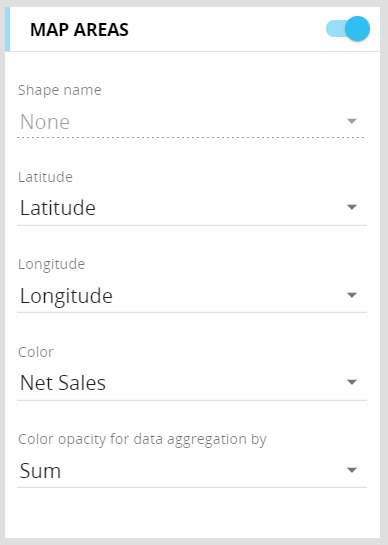Open the Shape name dropdown showing None

tap(192, 122)
